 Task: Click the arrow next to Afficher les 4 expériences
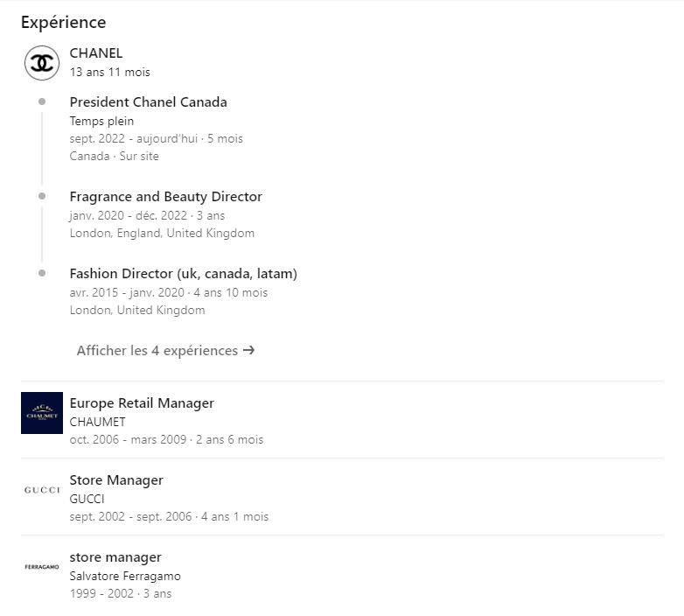[x=248, y=350]
